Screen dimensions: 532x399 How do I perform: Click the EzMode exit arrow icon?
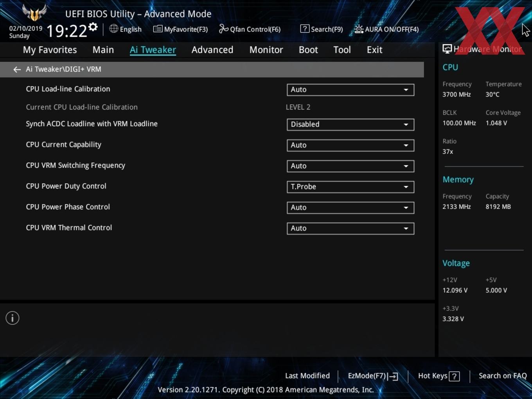394,376
